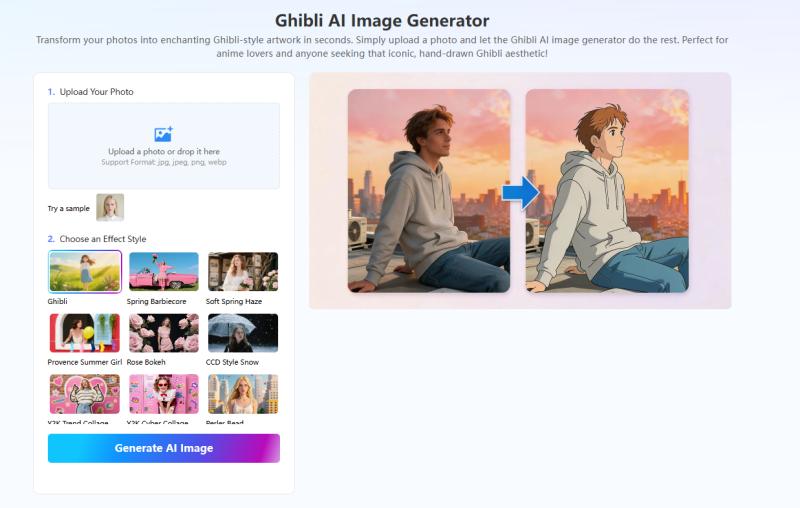Click the blue arrow between previews
The width and height of the screenshot is (800, 508).
pos(520,193)
